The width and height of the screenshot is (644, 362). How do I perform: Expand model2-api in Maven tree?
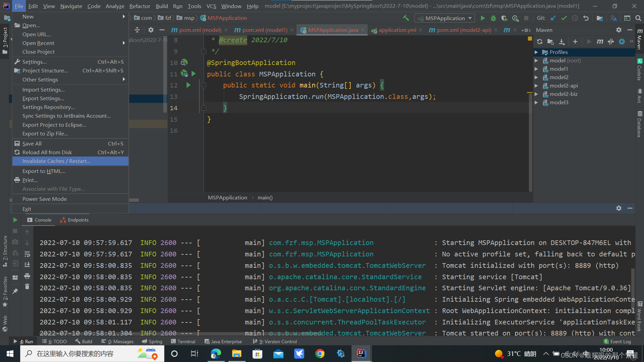[536, 86]
